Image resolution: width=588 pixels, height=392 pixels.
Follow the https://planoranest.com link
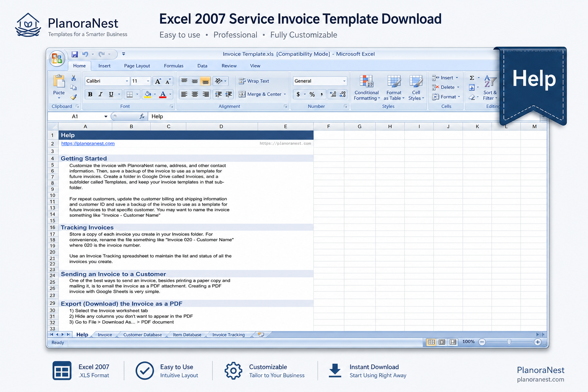click(88, 144)
